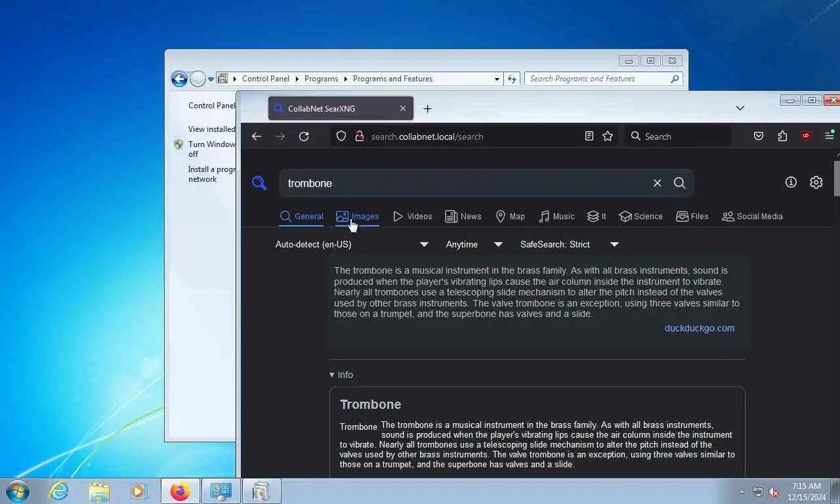Image resolution: width=840 pixels, height=504 pixels.
Task: Bookmark this page with the star icon
Action: [x=608, y=136]
